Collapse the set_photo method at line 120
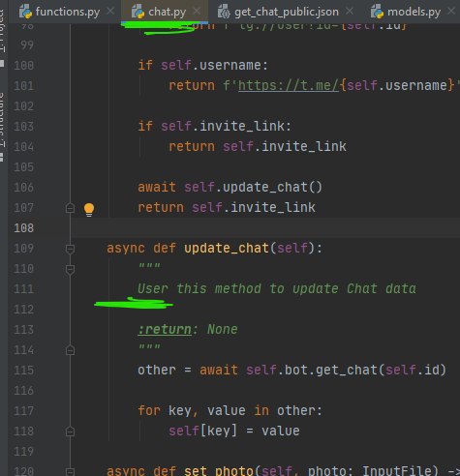The image size is (460, 476). coord(70,471)
